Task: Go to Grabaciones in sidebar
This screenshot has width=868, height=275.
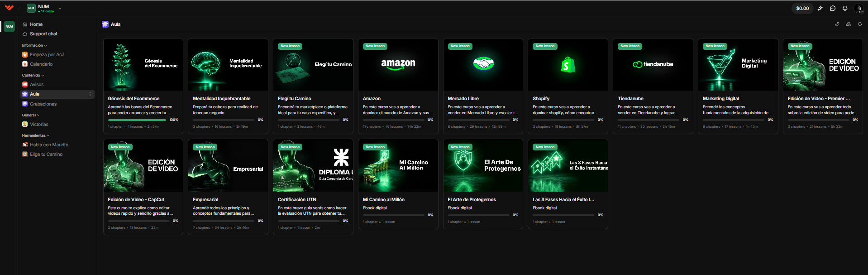Action: (x=43, y=104)
